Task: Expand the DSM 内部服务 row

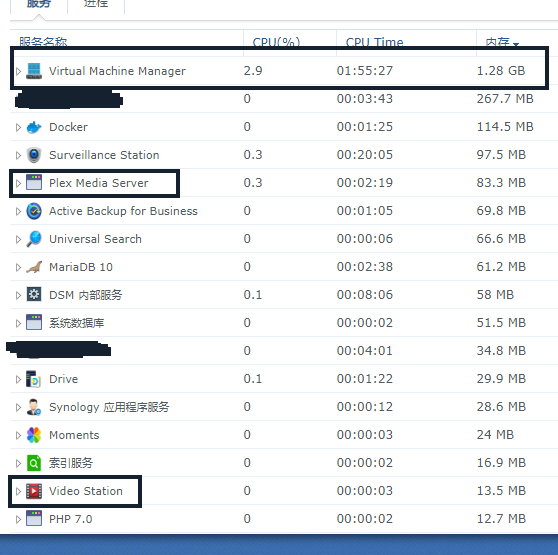Action: pyautogui.click(x=19, y=295)
